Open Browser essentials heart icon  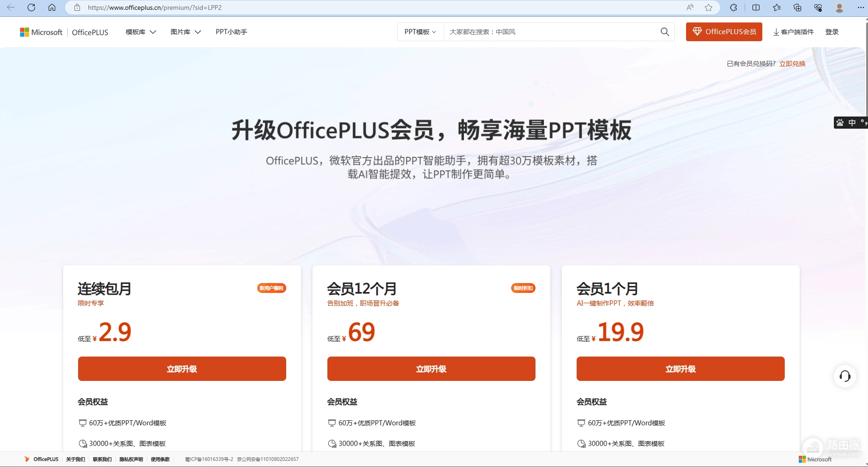click(x=818, y=7)
